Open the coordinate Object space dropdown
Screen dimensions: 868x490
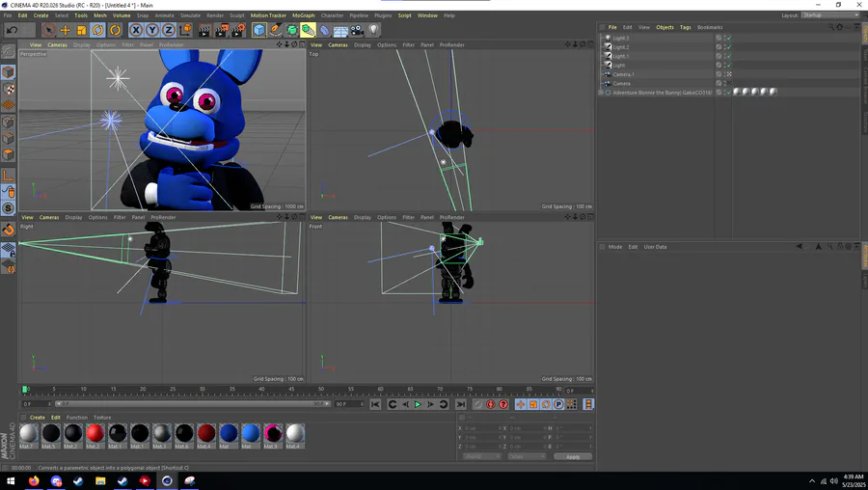481,457
